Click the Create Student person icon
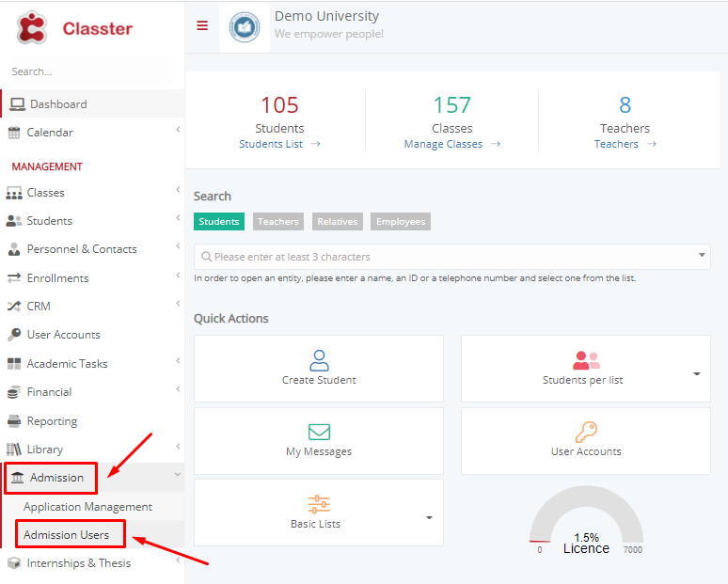Screen dimensions: 728x584 coord(320,360)
